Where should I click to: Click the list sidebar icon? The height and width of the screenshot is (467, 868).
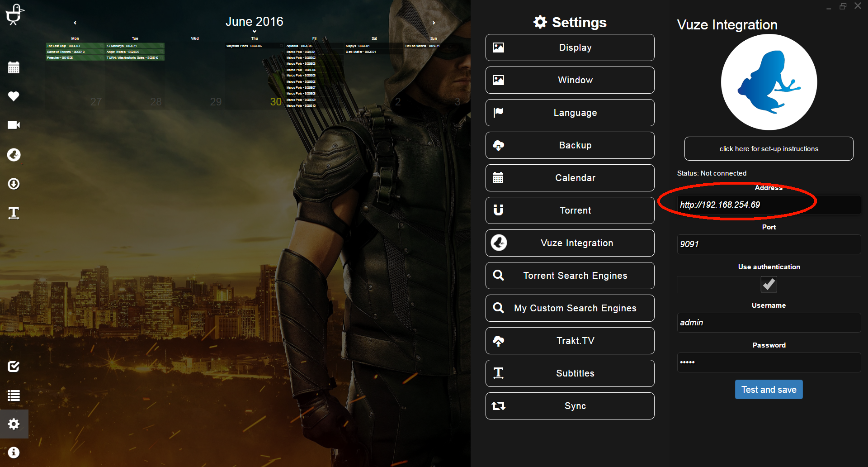click(14, 396)
